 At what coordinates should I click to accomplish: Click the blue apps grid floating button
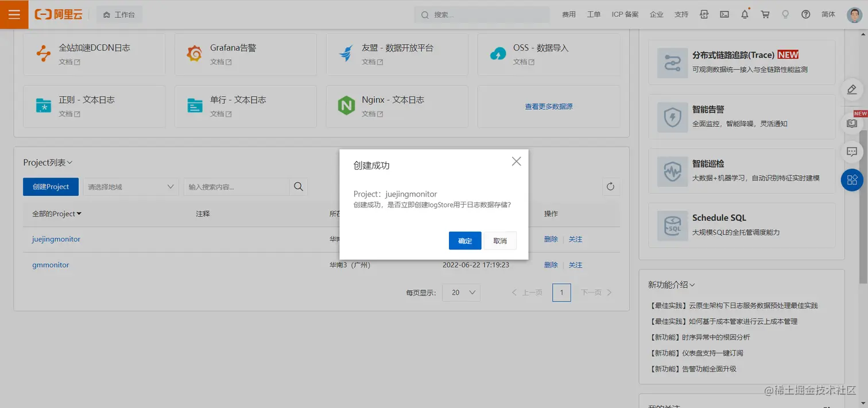point(852,180)
